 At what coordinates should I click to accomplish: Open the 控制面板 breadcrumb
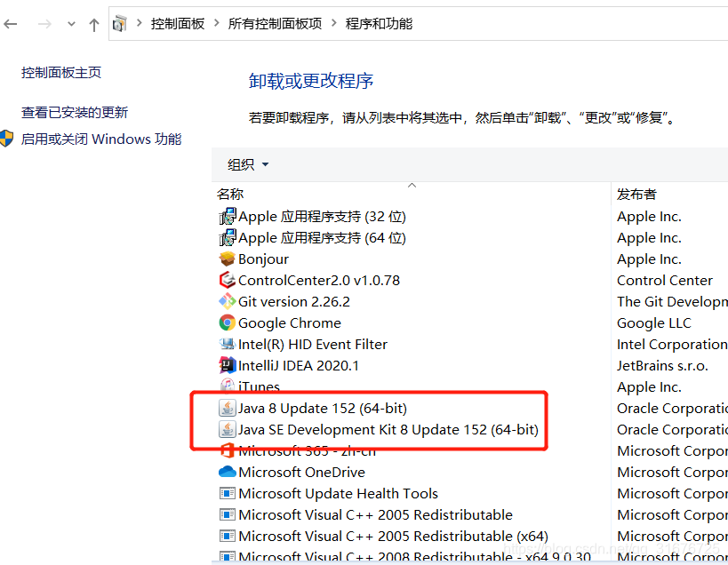[178, 24]
